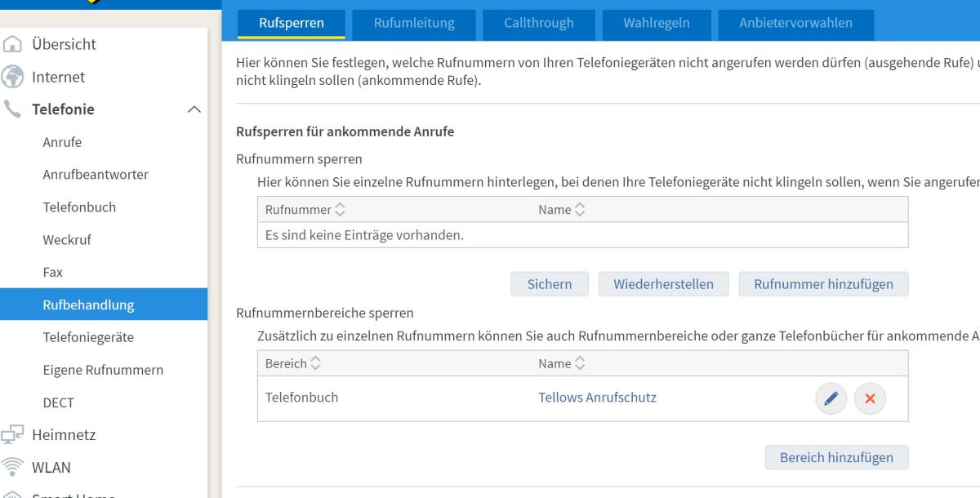Delete Tellows Anrufschutz entry with red X
Viewport: 980px width, 498px height.
pos(870,398)
